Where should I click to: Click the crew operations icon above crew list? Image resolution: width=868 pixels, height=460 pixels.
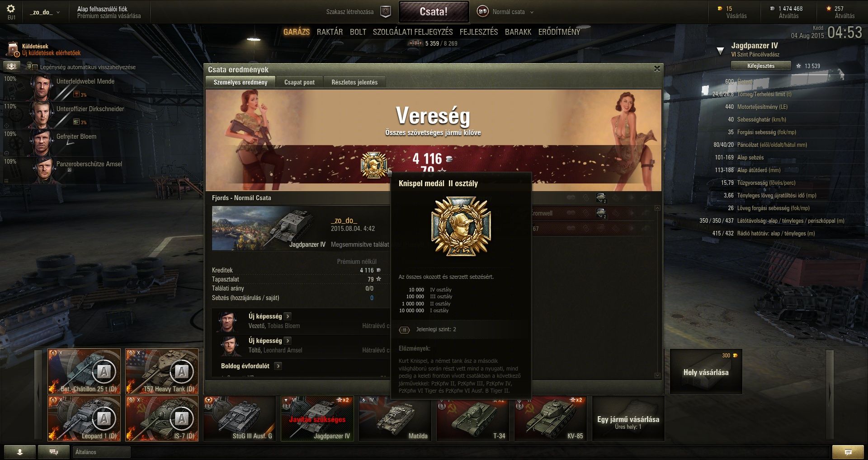[x=11, y=66]
